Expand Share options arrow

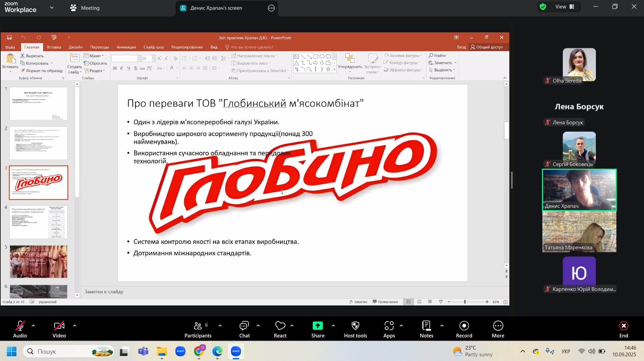click(333, 326)
